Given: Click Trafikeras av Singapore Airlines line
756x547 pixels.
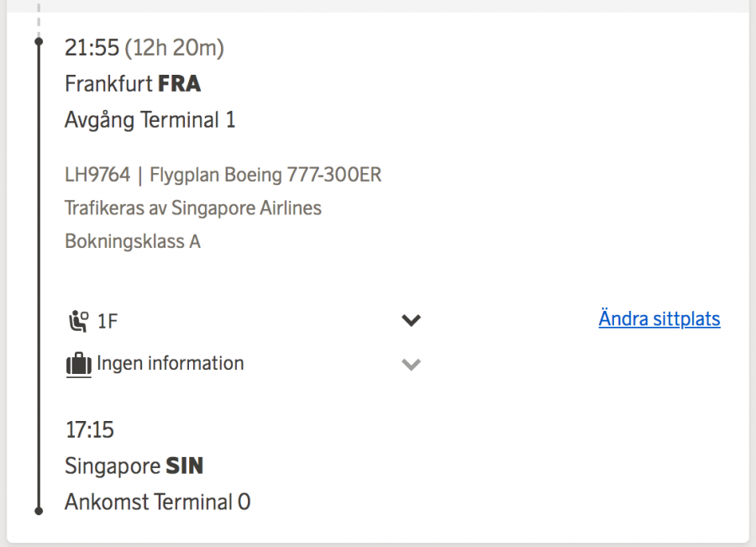Looking at the screenshot, I should click(x=192, y=208).
